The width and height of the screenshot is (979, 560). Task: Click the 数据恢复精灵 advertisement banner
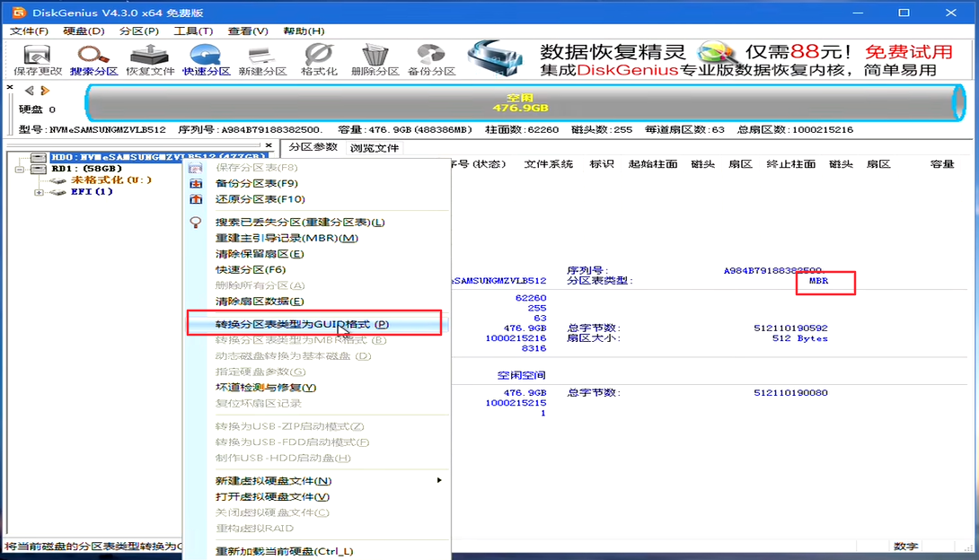(x=711, y=59)
